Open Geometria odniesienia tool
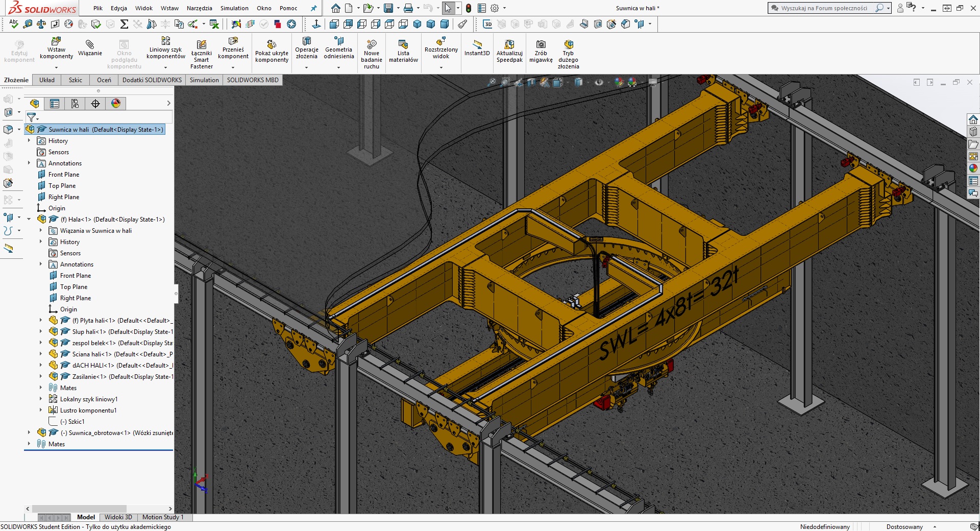This screenshot has width=980, height=531. click(339, 49)
